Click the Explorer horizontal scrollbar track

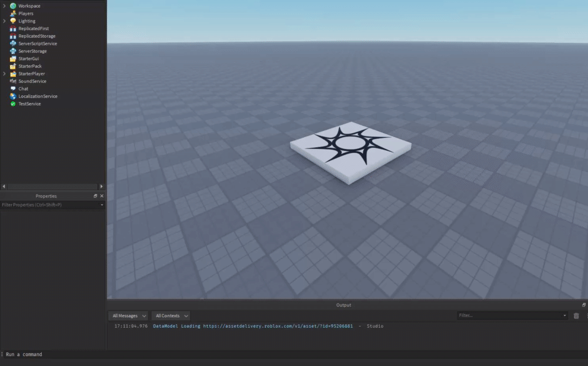pyautogui.click(x=52, y=186)
